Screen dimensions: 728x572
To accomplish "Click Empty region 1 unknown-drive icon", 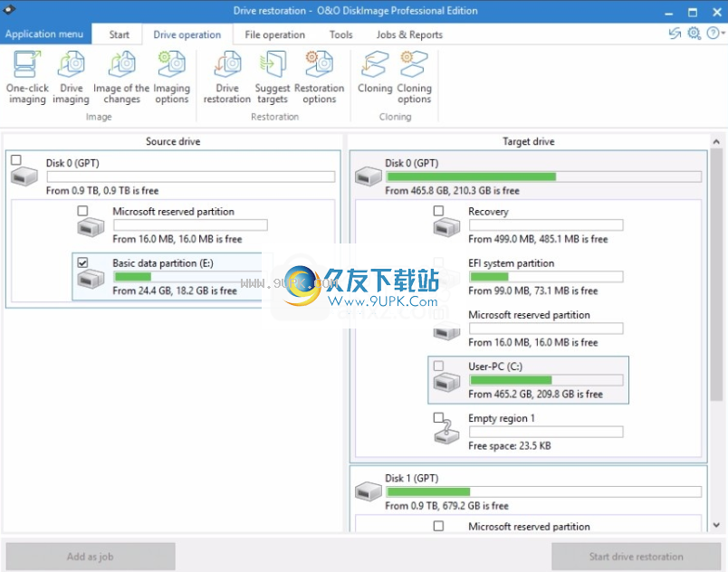I will click(446, 433).
